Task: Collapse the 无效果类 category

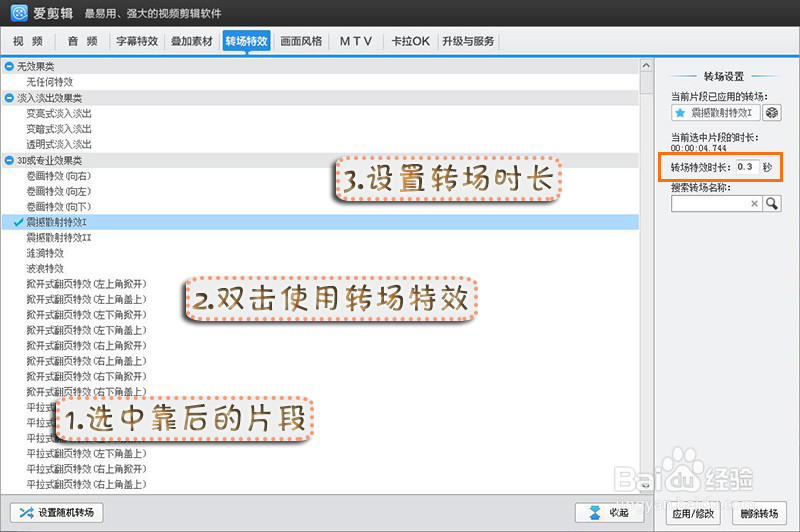Action: point(9,66)
